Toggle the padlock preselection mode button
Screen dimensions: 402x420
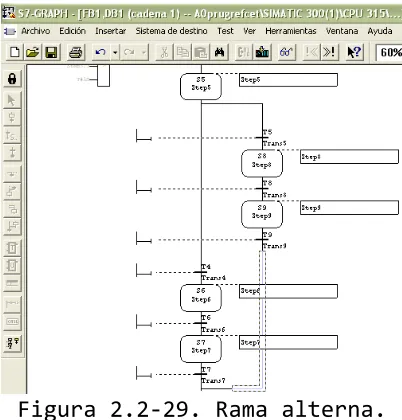pyautogui.click(x=12, y=79)
